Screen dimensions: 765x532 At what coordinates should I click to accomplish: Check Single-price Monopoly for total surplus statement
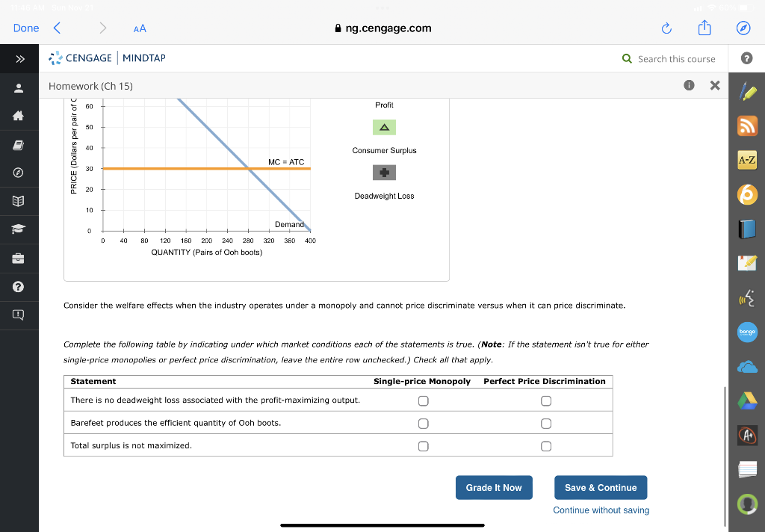pos(423,445)
